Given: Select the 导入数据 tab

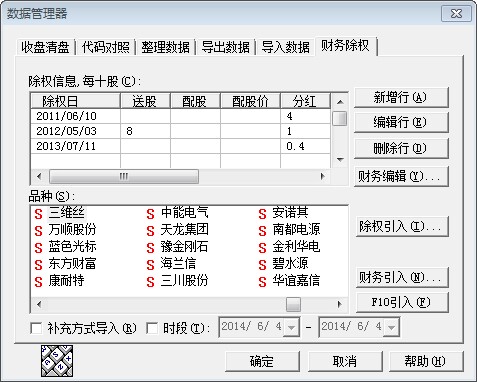Looking at the screenshot, I should (x=285, y=47).
